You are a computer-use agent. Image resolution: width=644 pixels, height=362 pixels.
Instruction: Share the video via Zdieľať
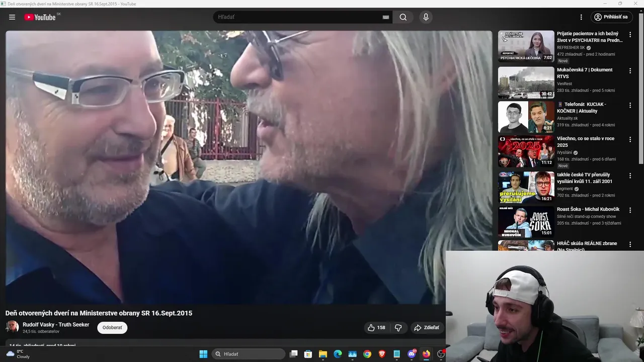point(427,328)
